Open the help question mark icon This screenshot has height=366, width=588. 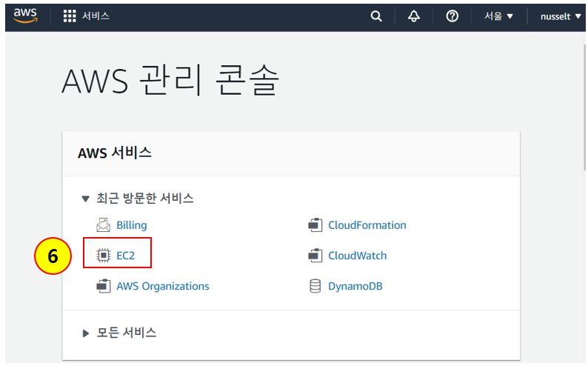click(x=452, y=16)
